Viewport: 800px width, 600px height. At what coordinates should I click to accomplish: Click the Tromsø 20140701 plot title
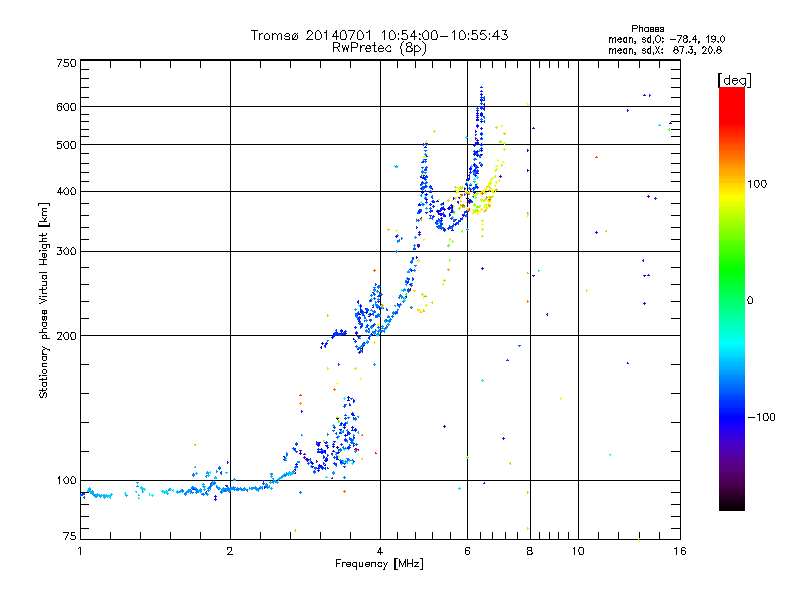[379, 35]
